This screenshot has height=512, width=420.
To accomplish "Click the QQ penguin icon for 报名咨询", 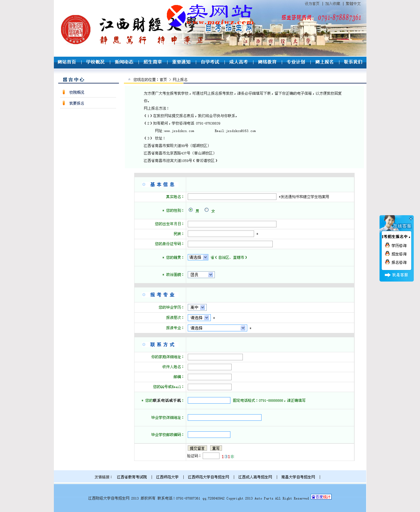I will coord(387,262).
